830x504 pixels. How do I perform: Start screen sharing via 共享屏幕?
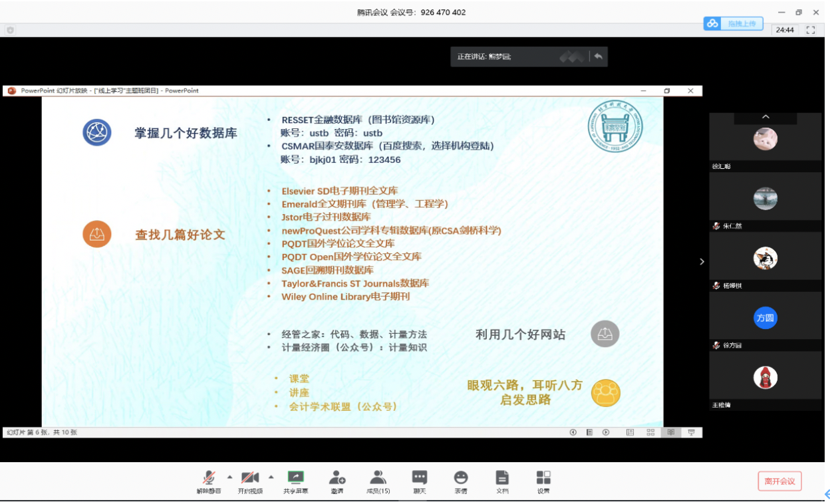[295, 481]
